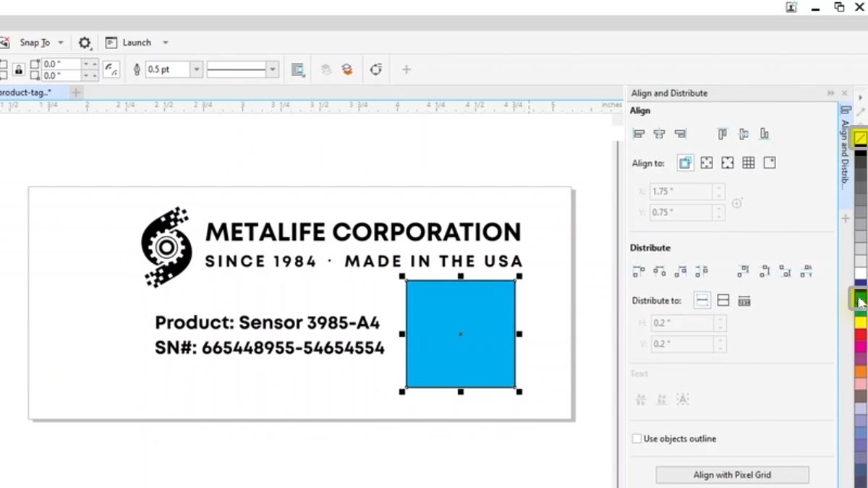Open the Options gear settings
The height and width of the screenshot is (488, 868).
[x=85, y=43]
